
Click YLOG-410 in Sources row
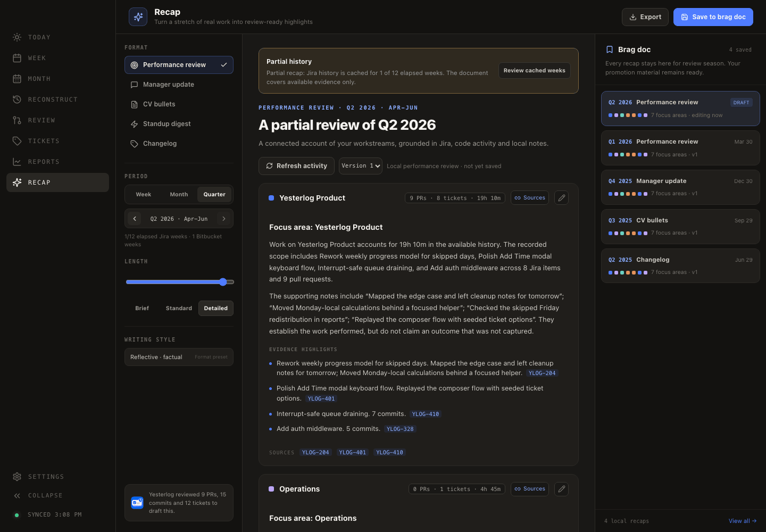[389, 453]
